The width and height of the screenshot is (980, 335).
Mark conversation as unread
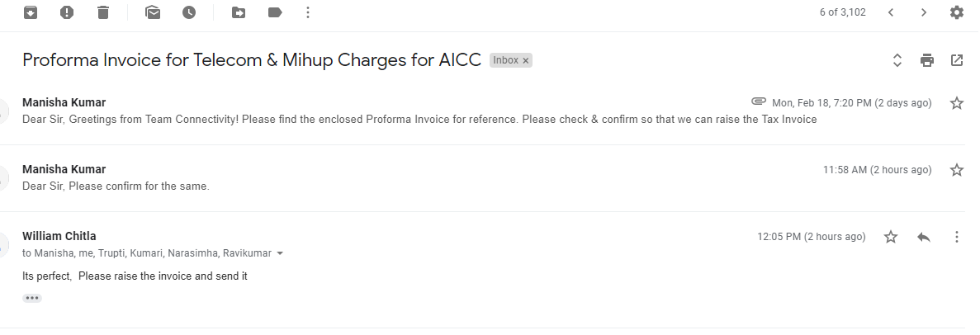[152, 12]
